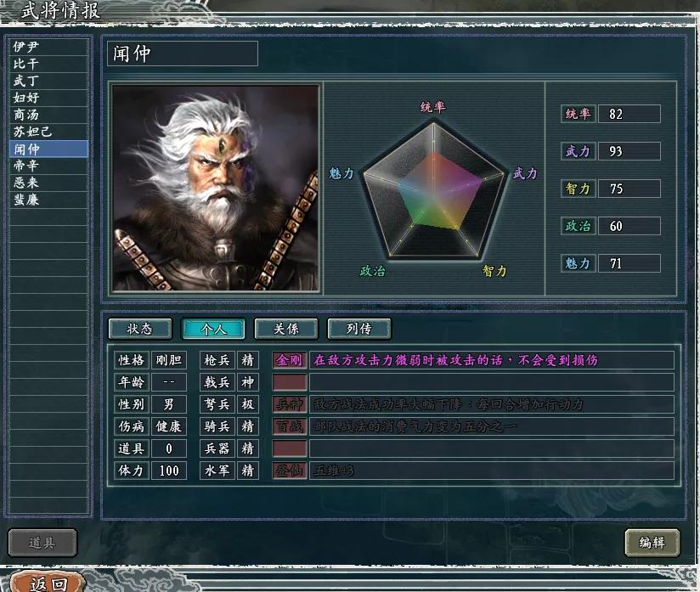This screenshot has width=700, height=592.
Task: Select 商汤 in the general list
Action: point(48,115)
